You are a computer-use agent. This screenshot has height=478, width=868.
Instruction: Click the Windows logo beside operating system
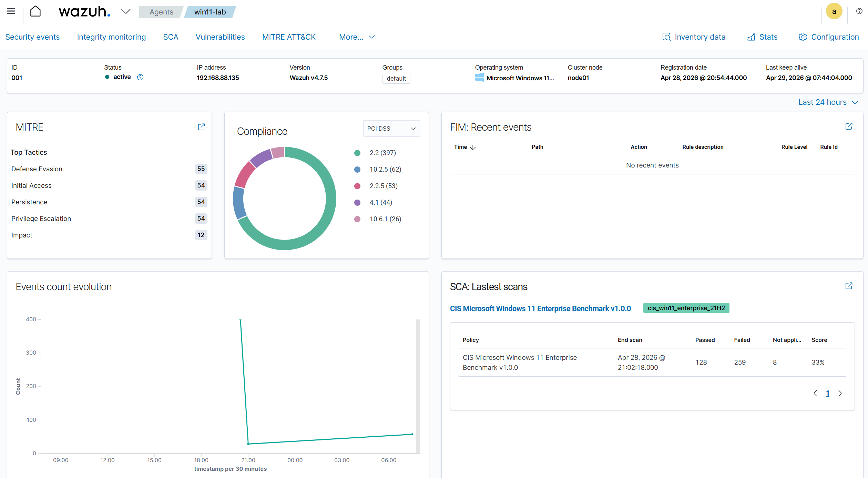479,78
